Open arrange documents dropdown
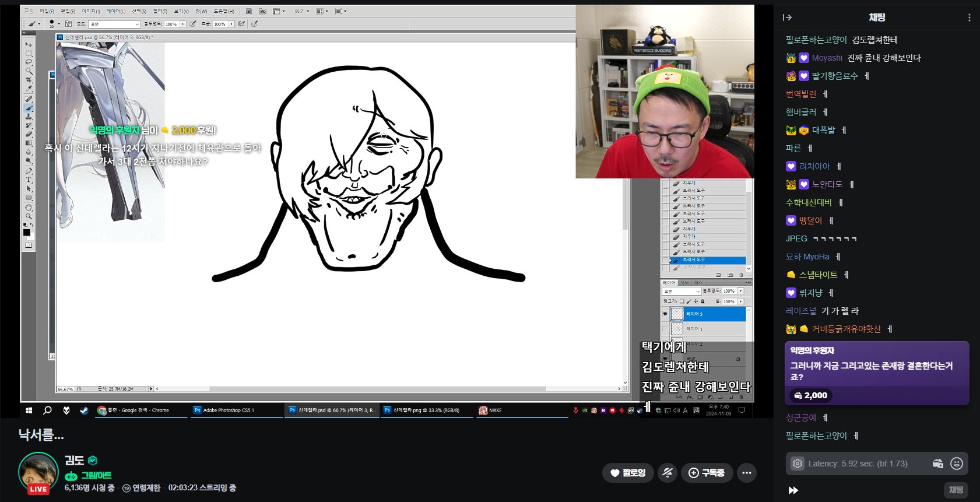The height and width of the screenshot is (502, 980). pos(322,11)
